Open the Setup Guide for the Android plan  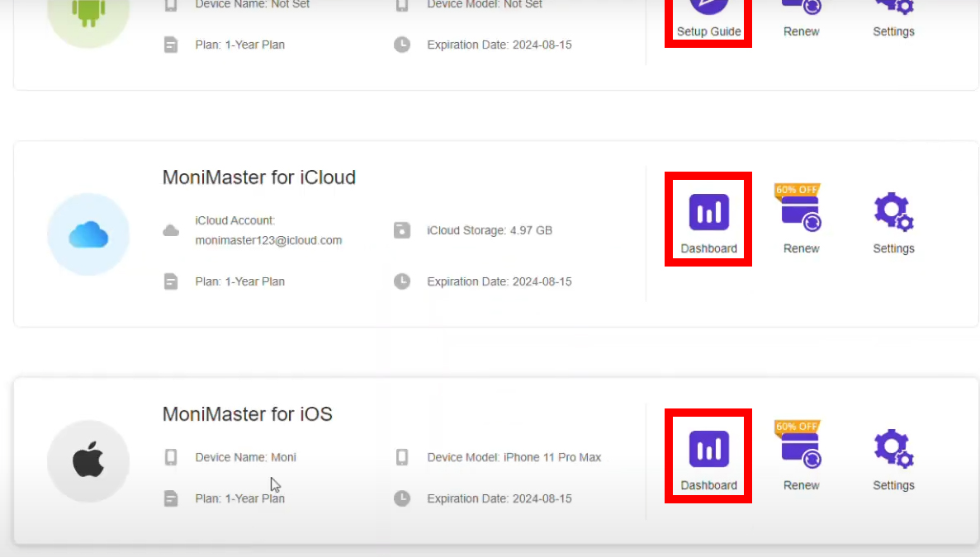click(x=708, y=20)
